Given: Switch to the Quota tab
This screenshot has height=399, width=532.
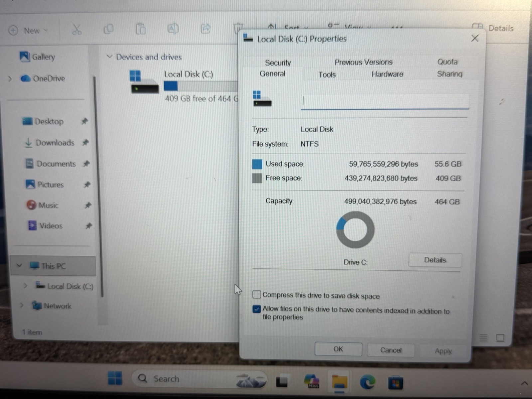Looking at the screenshot, I should pyautogui.click(x=448, y=62).
